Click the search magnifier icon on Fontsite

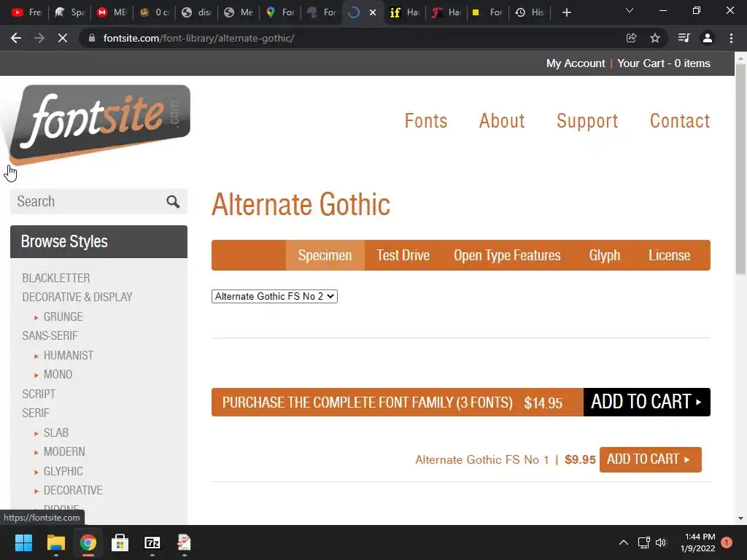coord(173,202)
